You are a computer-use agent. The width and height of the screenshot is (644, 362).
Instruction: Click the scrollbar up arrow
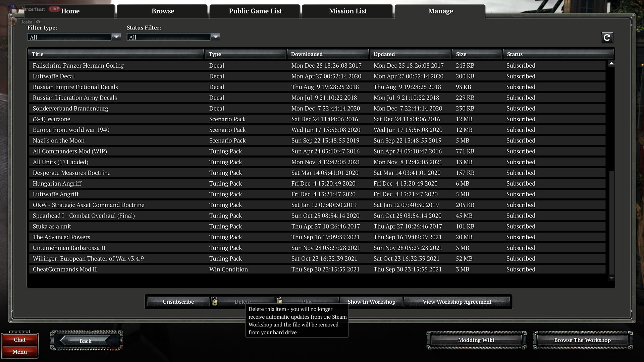[x=611, y=63]
